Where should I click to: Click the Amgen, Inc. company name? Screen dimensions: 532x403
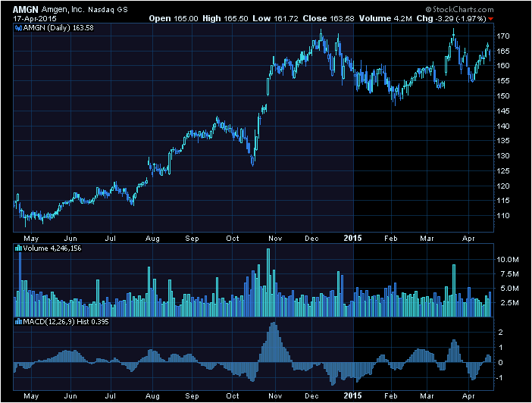(63, 10)
